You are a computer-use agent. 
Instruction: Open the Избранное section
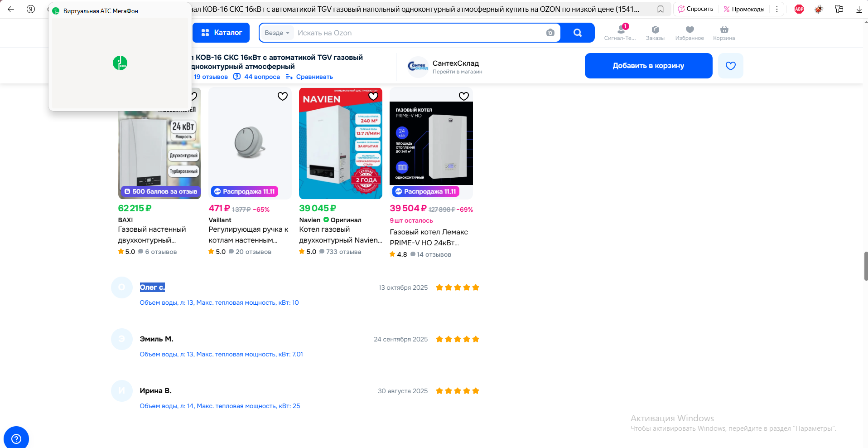pyautogui.click(x=690, y=33)
